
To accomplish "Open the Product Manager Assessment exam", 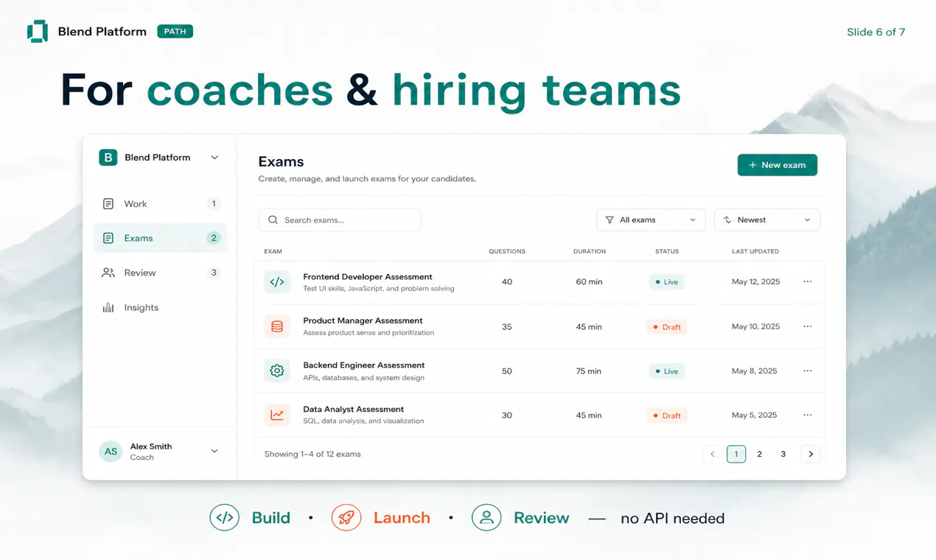I will tap(363, 321).
